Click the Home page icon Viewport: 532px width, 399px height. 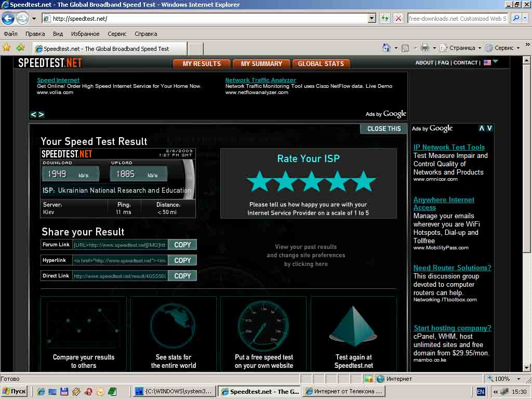pos(386,48)
